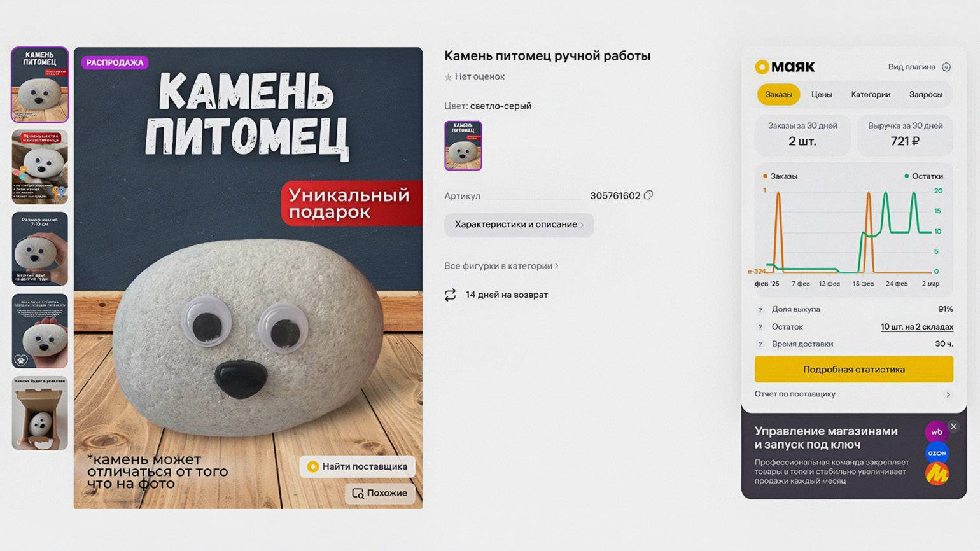Expand Характеристики и описание

click(x=519, y=225)
